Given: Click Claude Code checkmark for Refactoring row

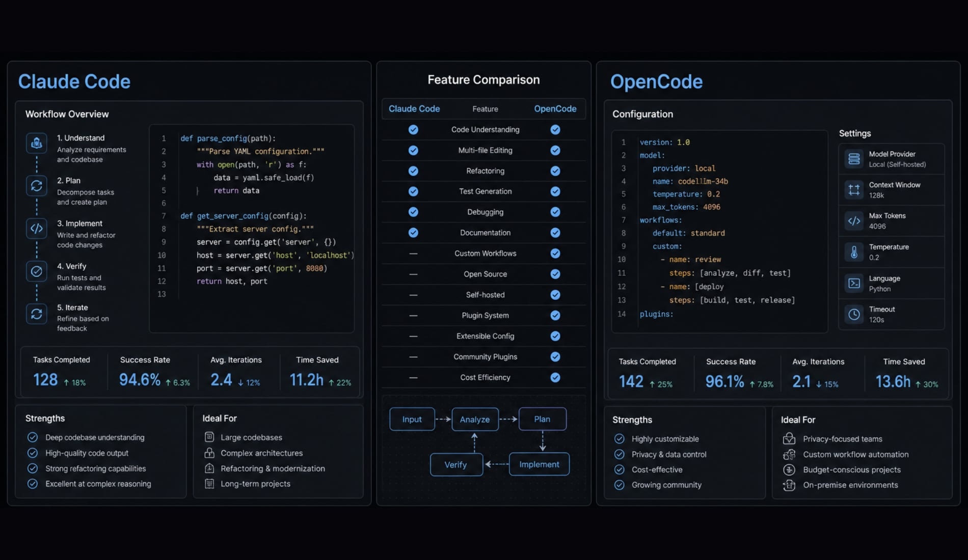Looking at the screenshot, I should point(413,171).
